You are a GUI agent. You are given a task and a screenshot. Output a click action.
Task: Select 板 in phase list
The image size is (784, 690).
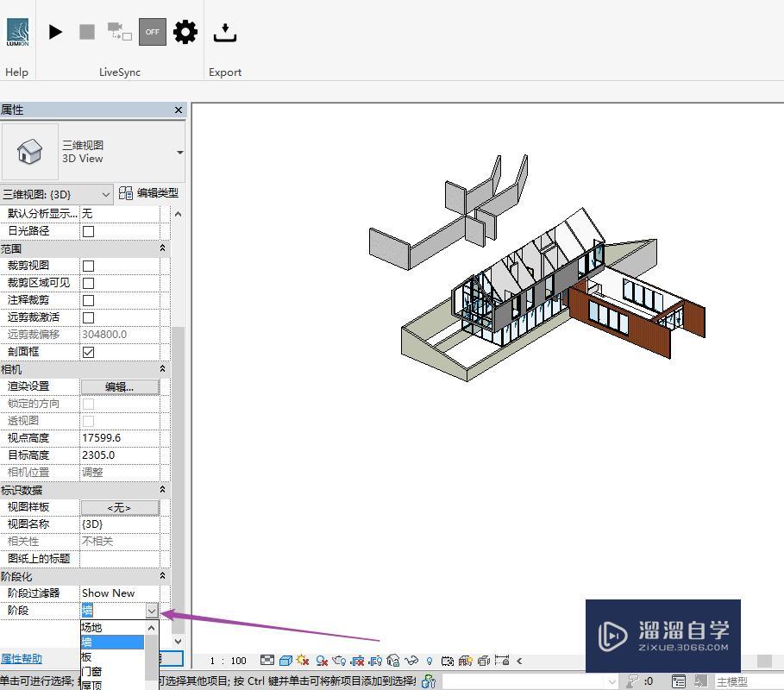(x=112, y=656)
